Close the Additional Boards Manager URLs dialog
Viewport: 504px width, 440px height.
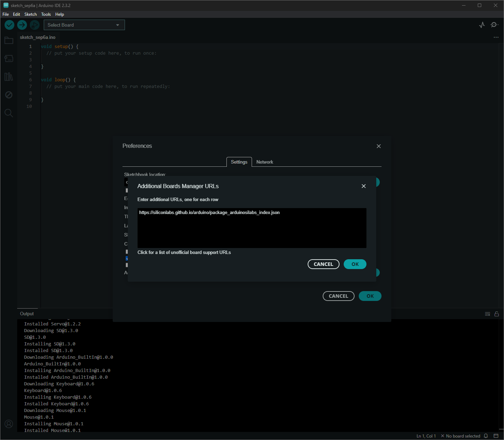click(364, 186)
